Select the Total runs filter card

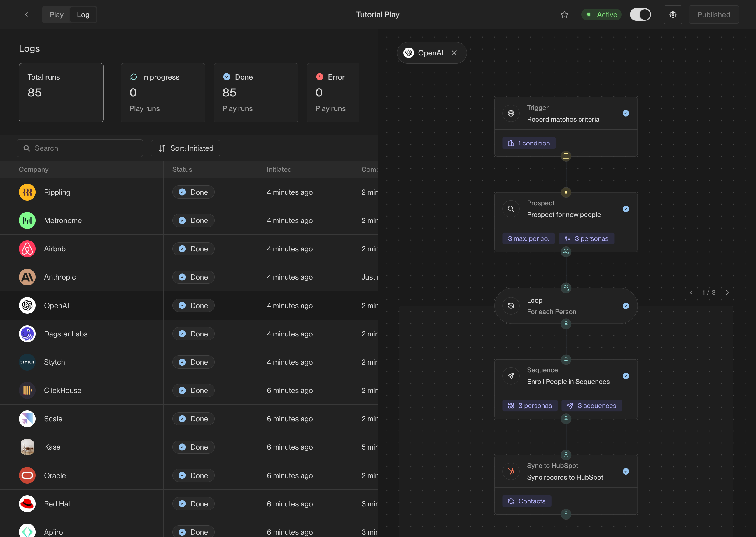point(61,93)
